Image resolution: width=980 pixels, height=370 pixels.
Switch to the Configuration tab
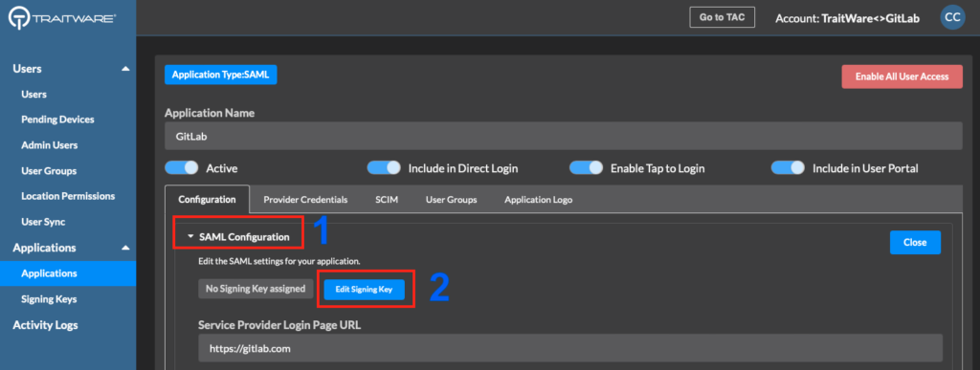207,200
